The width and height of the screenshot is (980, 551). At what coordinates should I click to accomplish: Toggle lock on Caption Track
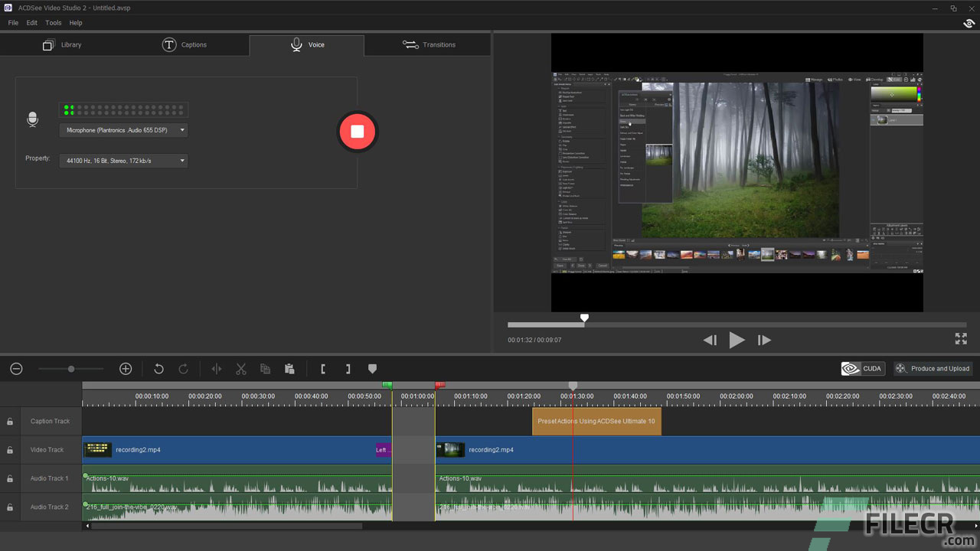[10, 421]
